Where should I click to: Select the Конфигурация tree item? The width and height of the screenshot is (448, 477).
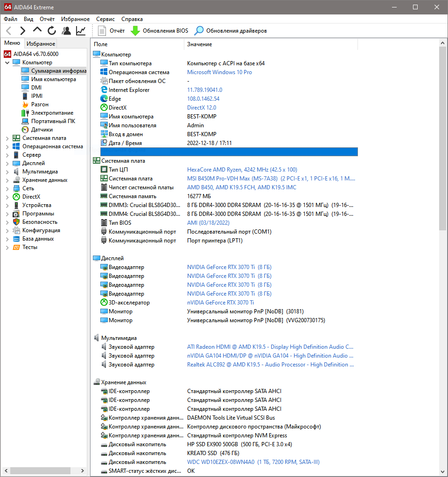[x=41, y=230]
